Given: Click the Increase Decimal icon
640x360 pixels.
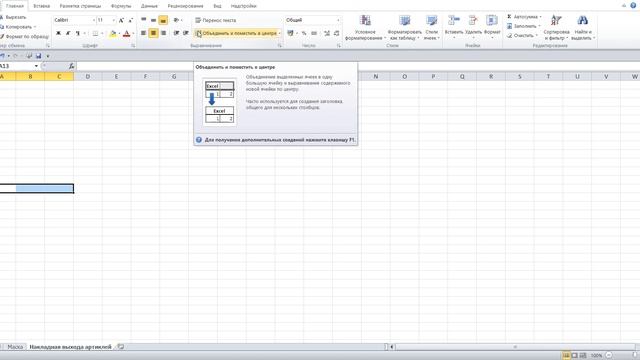Looking at the screenshot, I should pos(327,33).
